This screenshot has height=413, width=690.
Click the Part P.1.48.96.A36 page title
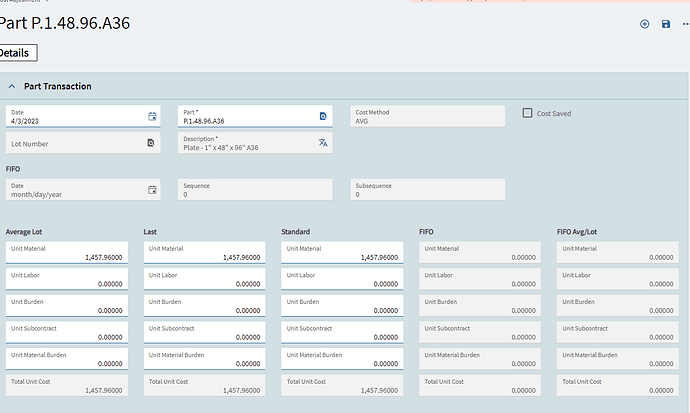pyautogui.click(x=65, y=23)
